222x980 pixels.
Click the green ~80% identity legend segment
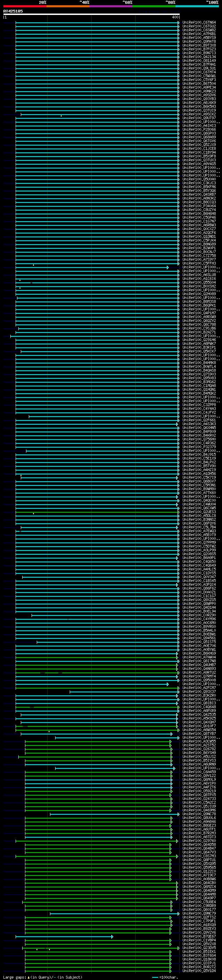point(154,6)
